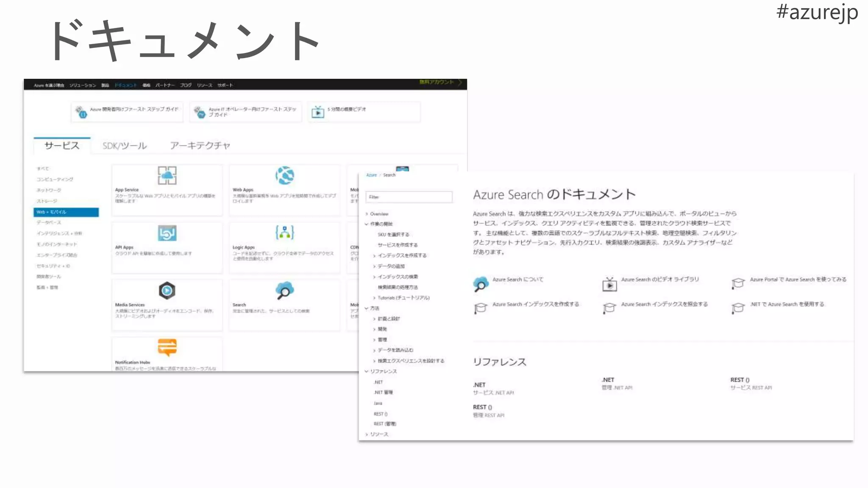Image resolution: width=868 pixels, height=488 pixels.
Task: Open the API Apps icon tile
Action: coord(167,233)
